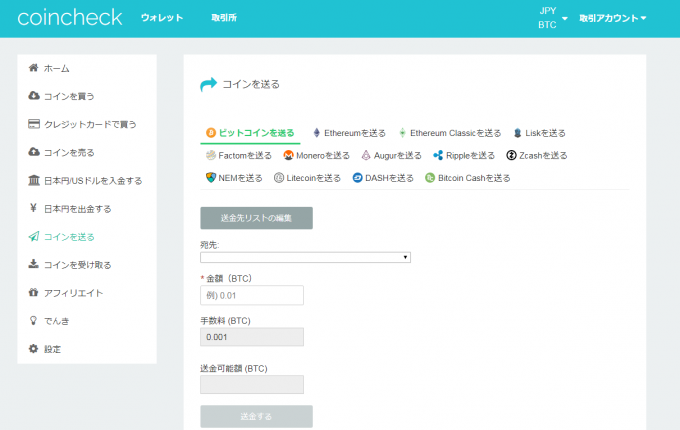Click the 金額 (BTC) amount field
This screenshot has height=430, width=680.
click(252, 295)
